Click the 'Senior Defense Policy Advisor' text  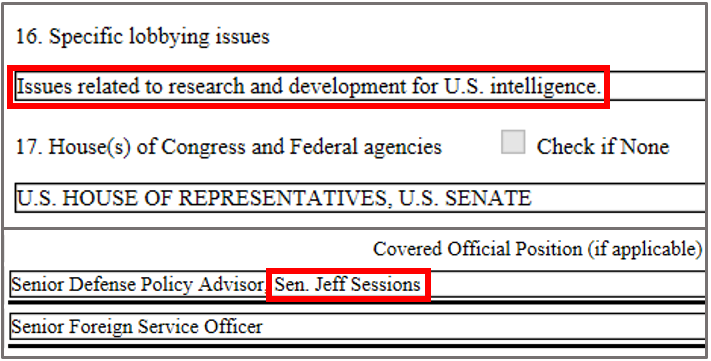[x=138, y=284]
